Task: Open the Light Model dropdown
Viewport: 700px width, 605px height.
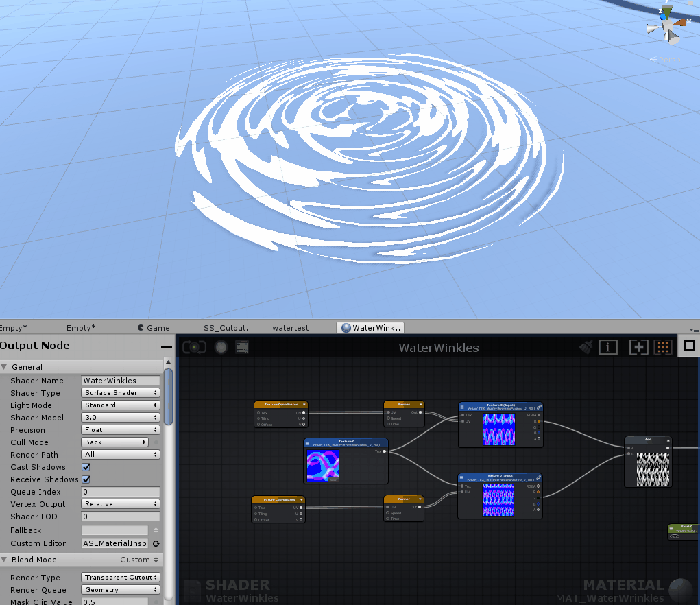Action: point(121,405)
